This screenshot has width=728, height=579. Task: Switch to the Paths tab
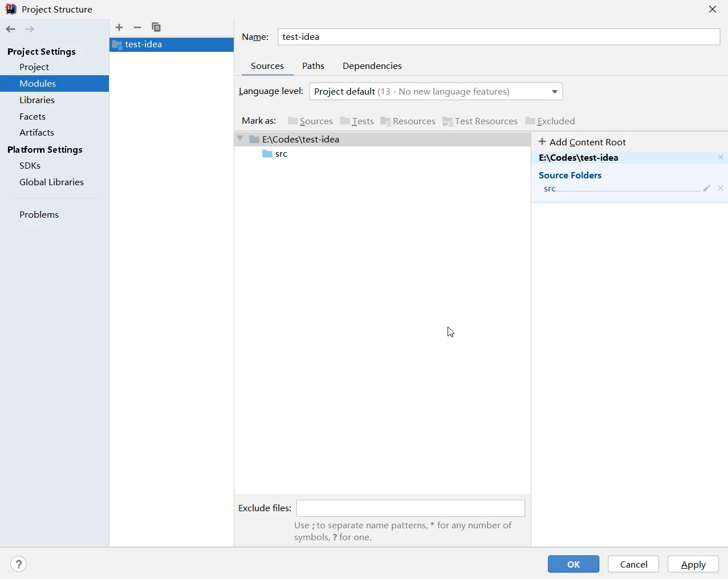(x=313, y=66)
